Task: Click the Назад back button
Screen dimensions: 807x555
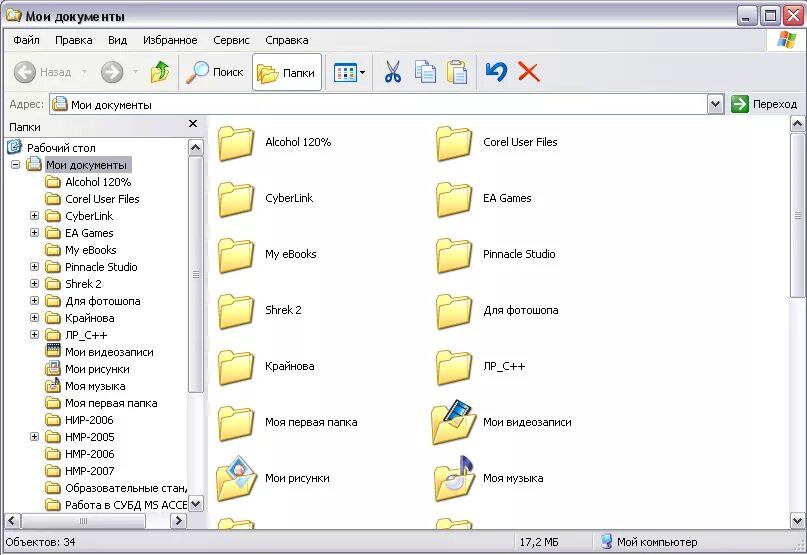Action: (43, 72)
